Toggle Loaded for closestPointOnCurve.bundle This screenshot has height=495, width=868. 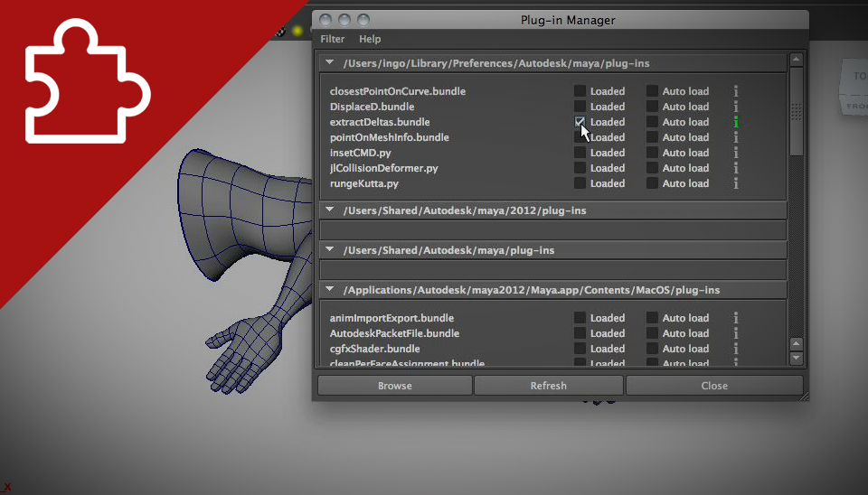[x=580, y=91]
